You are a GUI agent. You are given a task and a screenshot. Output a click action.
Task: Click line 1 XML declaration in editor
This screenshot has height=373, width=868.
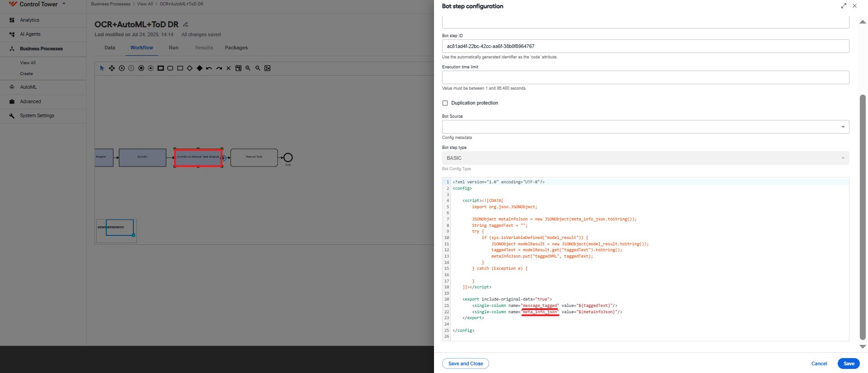499,182
